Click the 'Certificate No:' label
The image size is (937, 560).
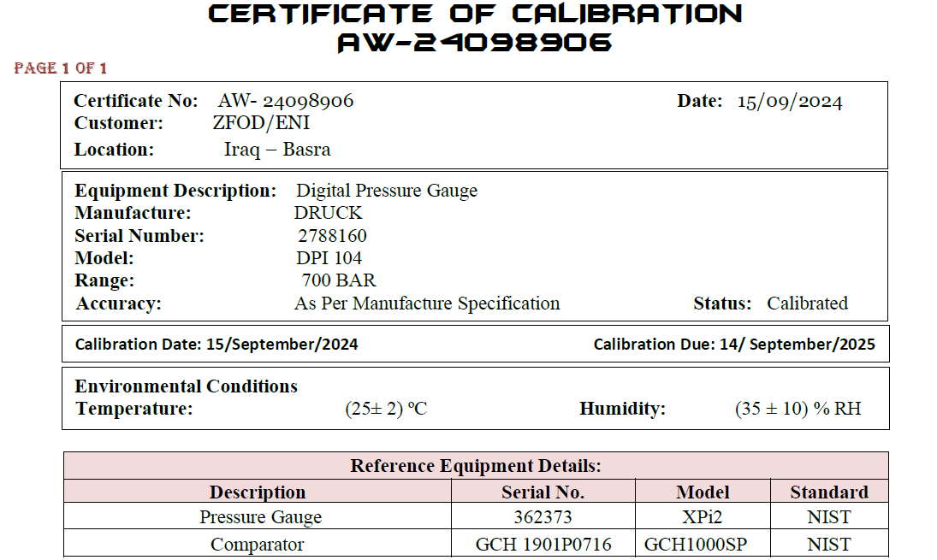click(x=136, y=101)
